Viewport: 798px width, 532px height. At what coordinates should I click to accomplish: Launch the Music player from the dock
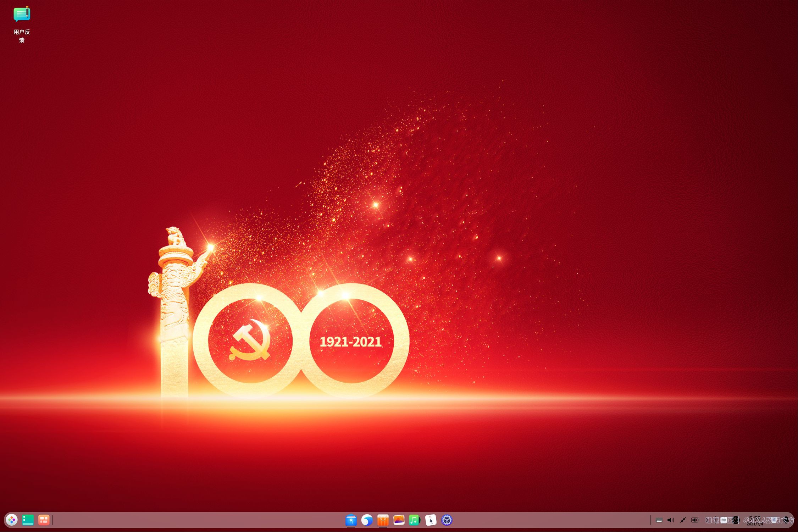[415, 520]
